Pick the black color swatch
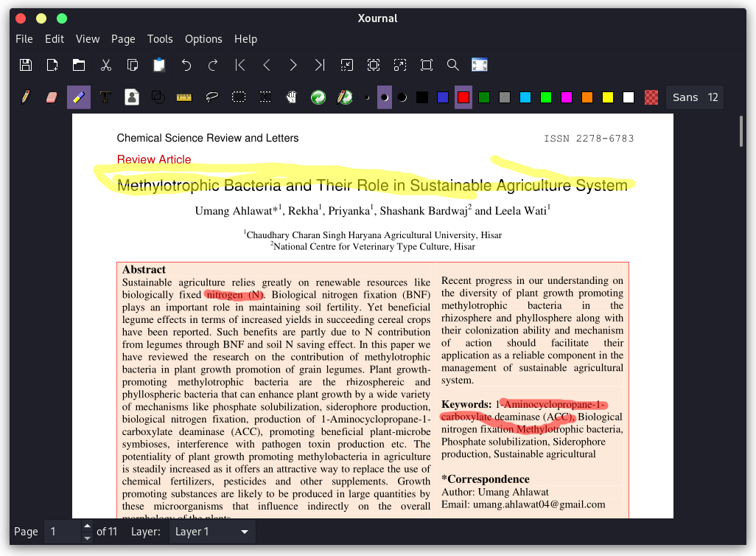The width and height of the screenshot is (756, 556). pyautogui.click(x=422, y=97)
